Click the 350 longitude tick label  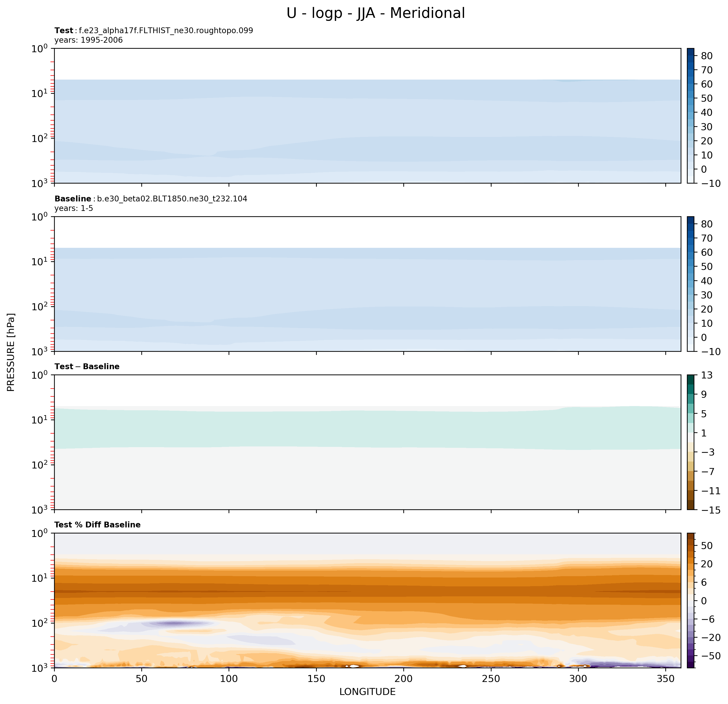(666, 678)
